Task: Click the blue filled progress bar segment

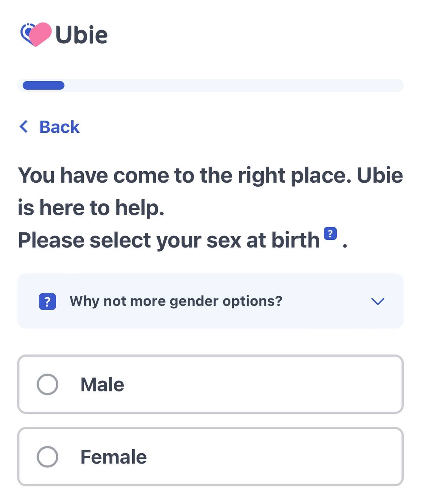Action: (43, 85)
